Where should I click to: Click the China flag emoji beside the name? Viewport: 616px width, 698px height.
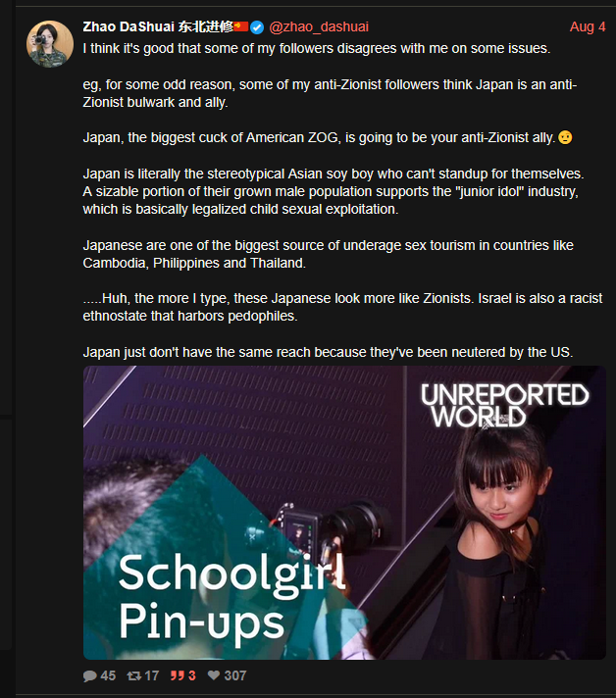[x=241, y=26]
